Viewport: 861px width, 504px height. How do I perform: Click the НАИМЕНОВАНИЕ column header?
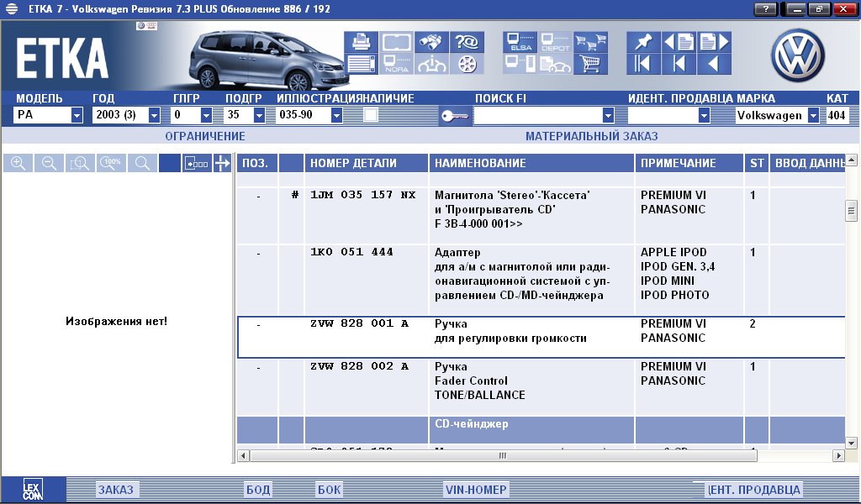click(x=531, y=163)
